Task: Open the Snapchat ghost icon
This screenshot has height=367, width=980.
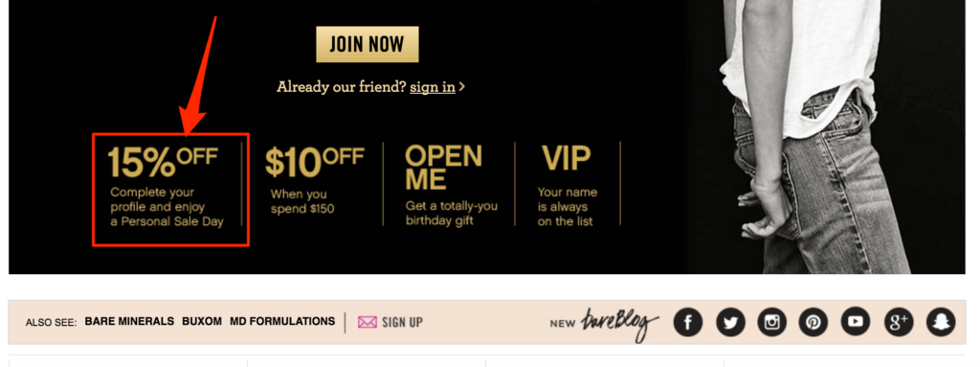Action: [941, 322]
